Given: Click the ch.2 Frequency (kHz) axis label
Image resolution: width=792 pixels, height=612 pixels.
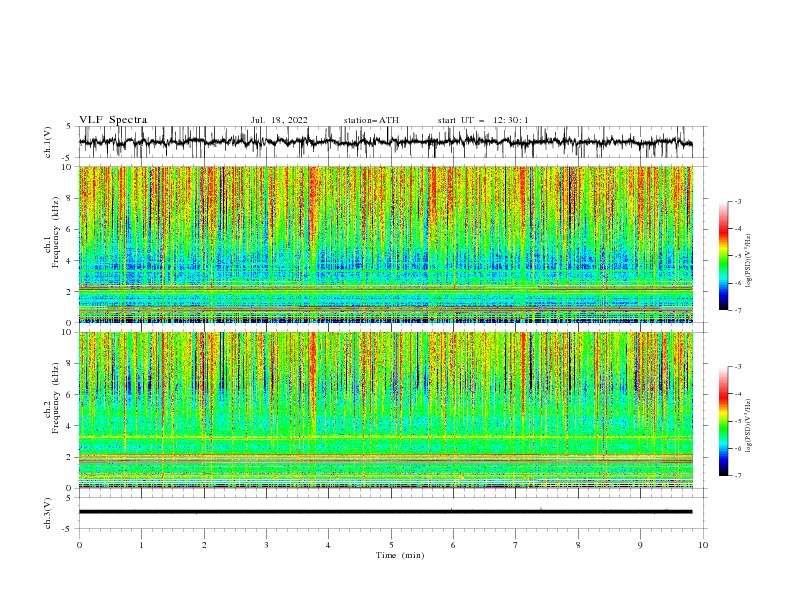Looking at the screenshot, I should pyautogui.click(x=52, y=397).
